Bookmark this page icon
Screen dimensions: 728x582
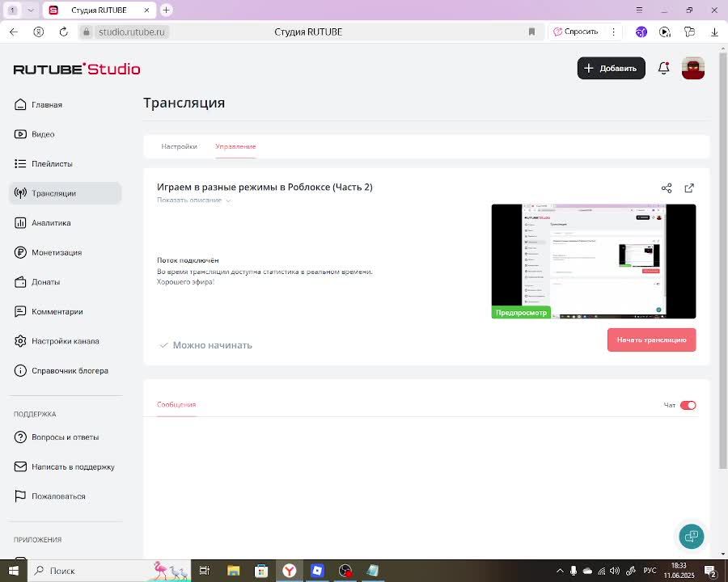pos(531,32)
